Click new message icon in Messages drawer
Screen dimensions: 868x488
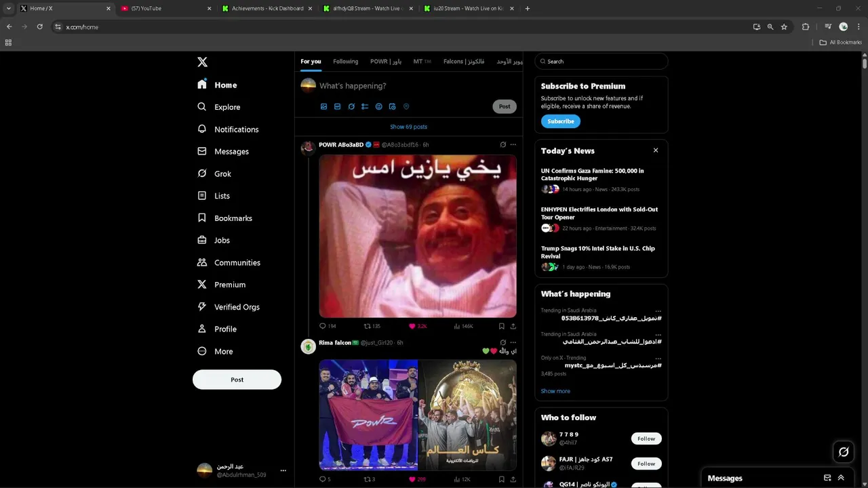[x=827, y=478]
